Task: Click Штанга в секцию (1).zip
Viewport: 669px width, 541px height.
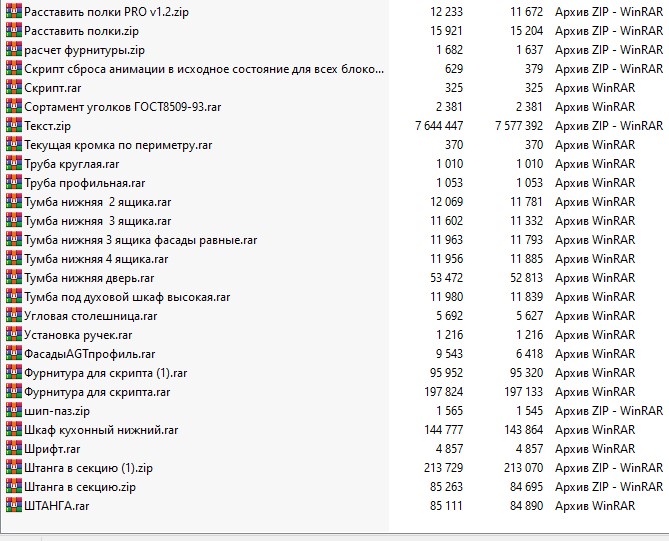Action: [x=88, y=468]
